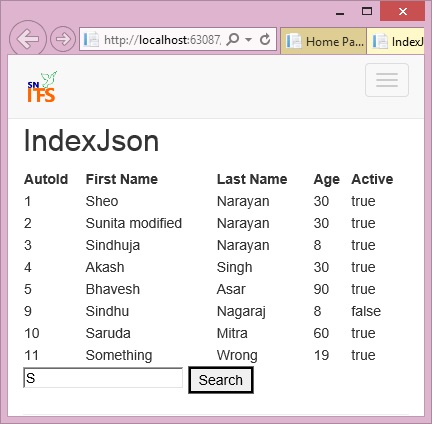Click the Home Page tab's page icon
The image size is (432, 424).
tap(294, 41)
